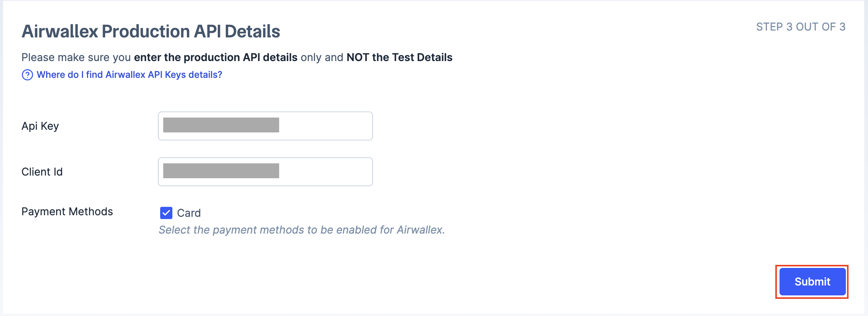868x316 pixels.
Task: Focus the Api Key input field
Action: click(x=265, y=126)
